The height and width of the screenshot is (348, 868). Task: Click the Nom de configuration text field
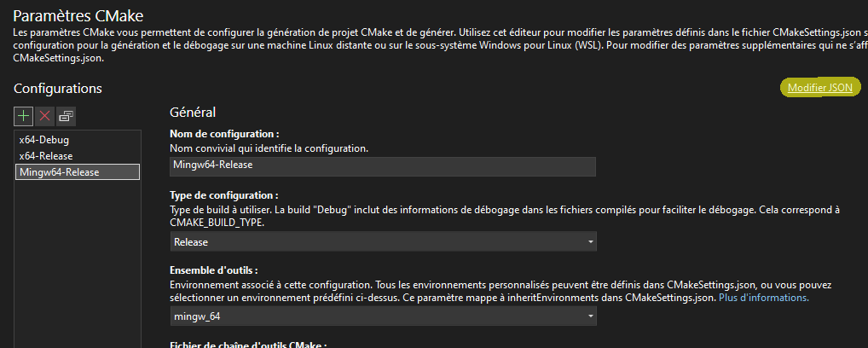pyautogui.click(x=383, y=167)
